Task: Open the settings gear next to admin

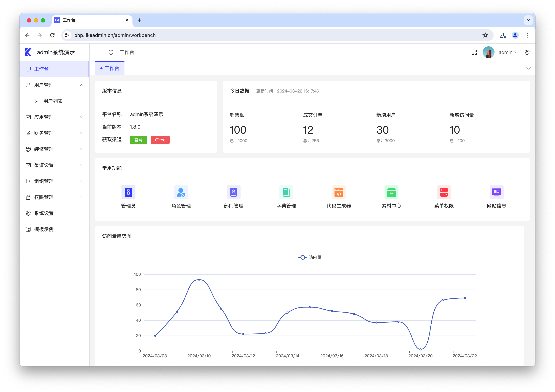Action: [527, 52]
